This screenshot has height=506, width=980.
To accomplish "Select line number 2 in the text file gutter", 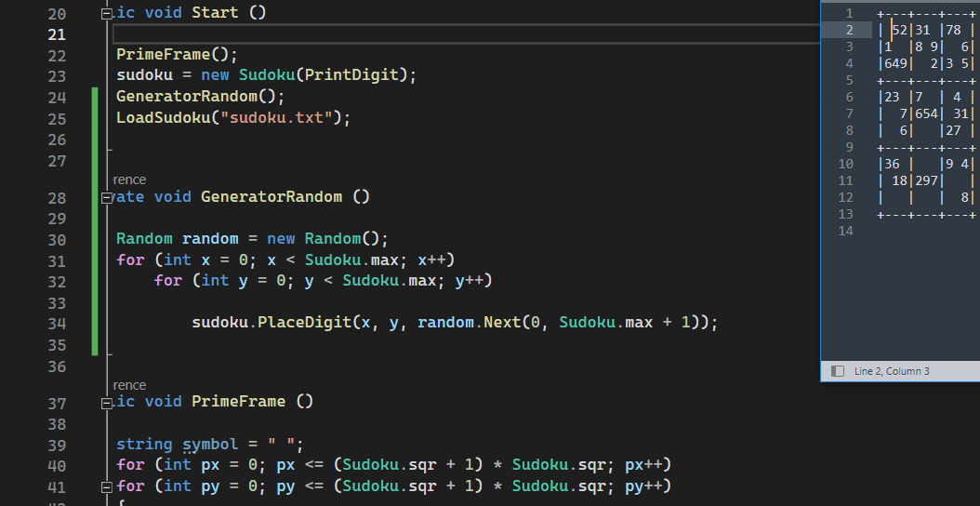I will click(x=849, y=30).
